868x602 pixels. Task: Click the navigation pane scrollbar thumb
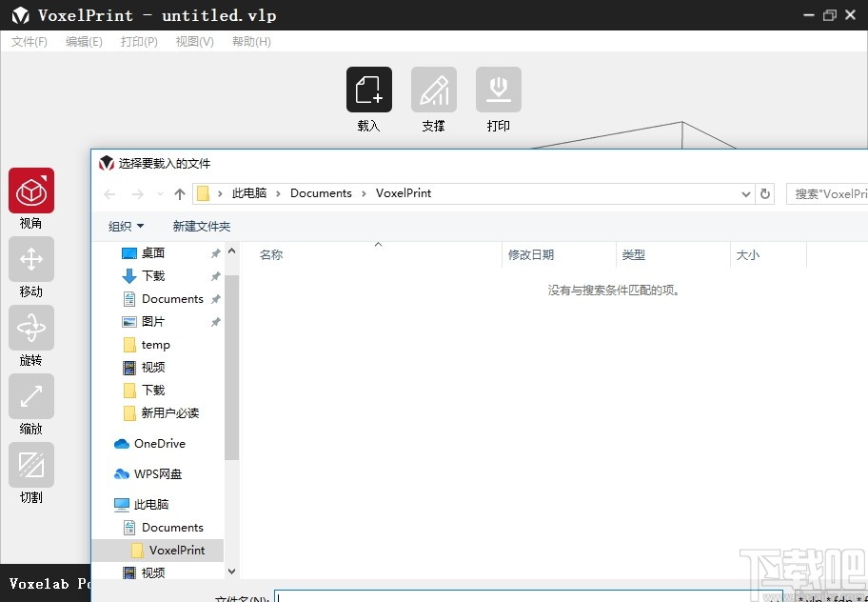click(232, 367)
